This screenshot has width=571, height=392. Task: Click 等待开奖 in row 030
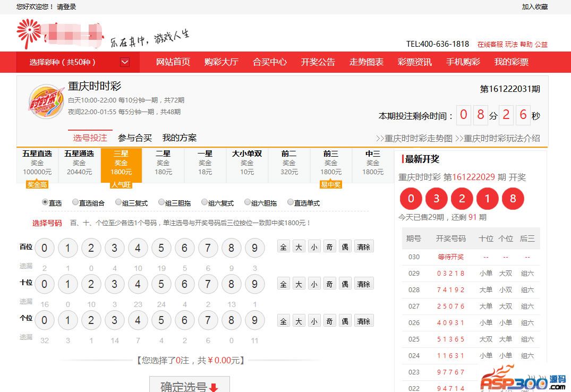tap(451, 257)
